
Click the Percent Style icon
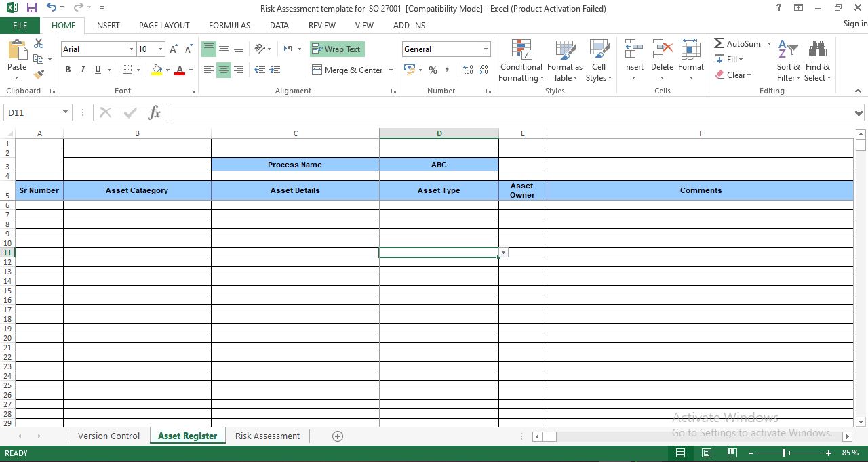(433, 70)
